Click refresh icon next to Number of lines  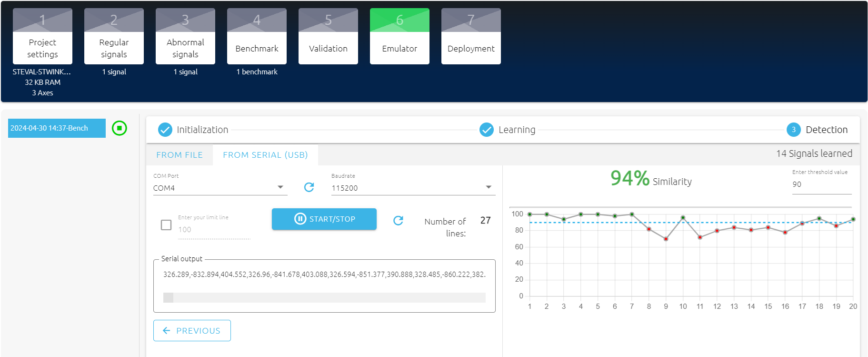pos(398,220)
